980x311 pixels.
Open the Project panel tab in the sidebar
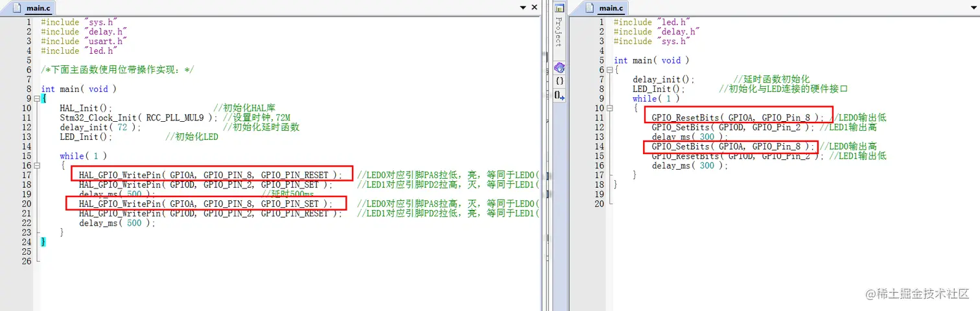tap(559, 30)
